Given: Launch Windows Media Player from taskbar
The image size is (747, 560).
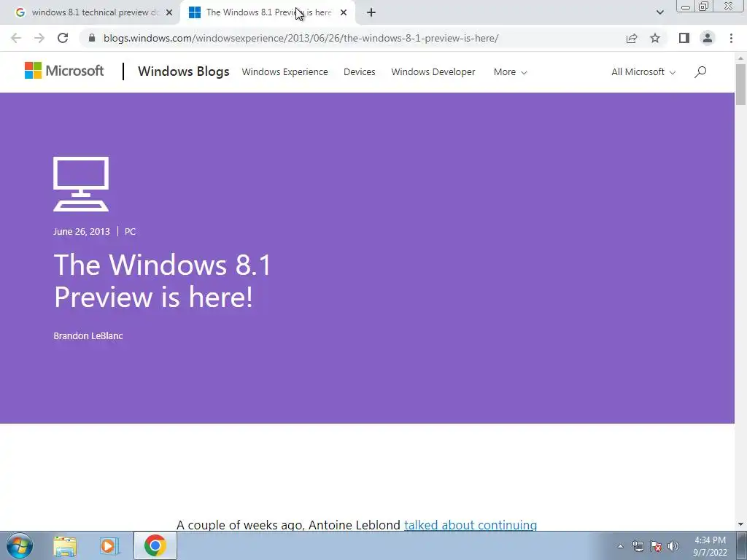Looking at the screenshot, I should [x=109, y=545].
